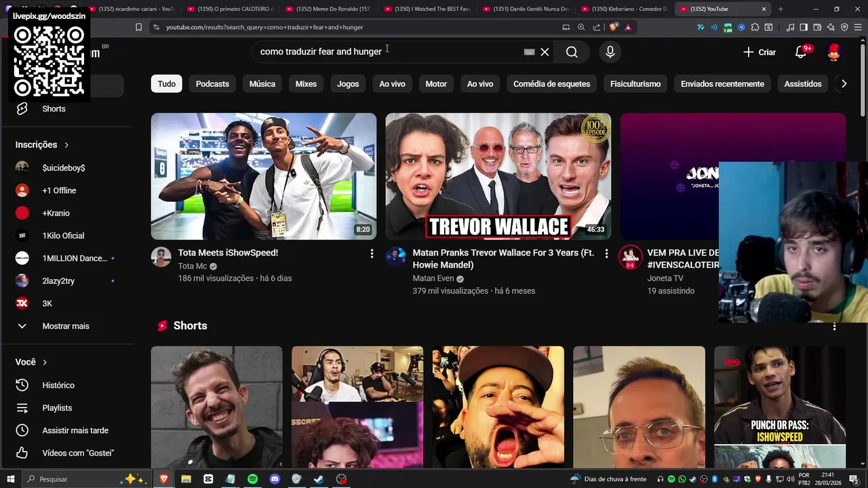Open the account avatar menu

pos(834,52)
